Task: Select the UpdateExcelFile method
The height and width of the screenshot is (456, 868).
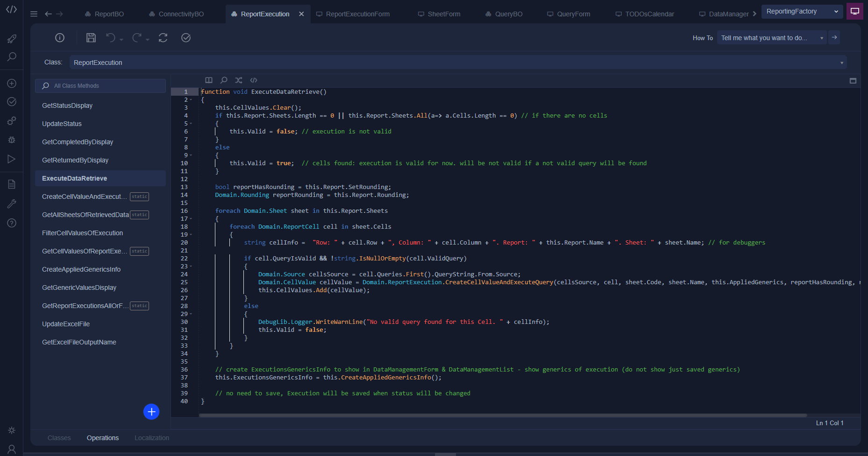Action: point(66,324)
